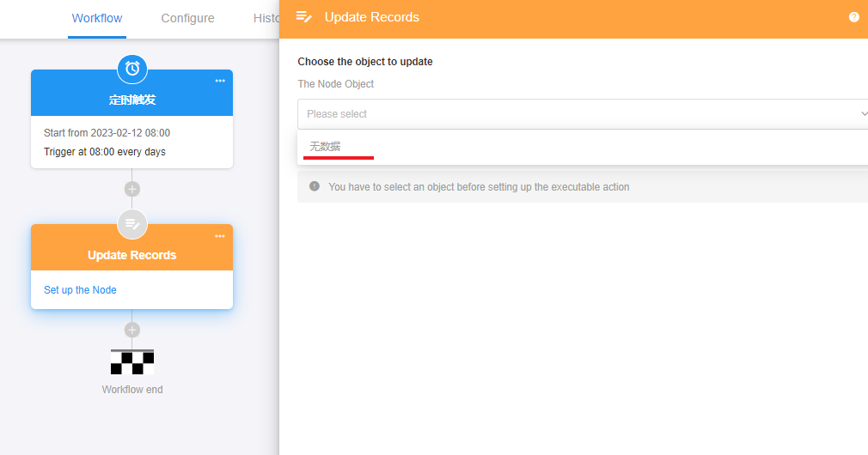The height and width of the screenshot is (455, 868).
Task: Add node below the Update Records card
Action: point(131,330)
